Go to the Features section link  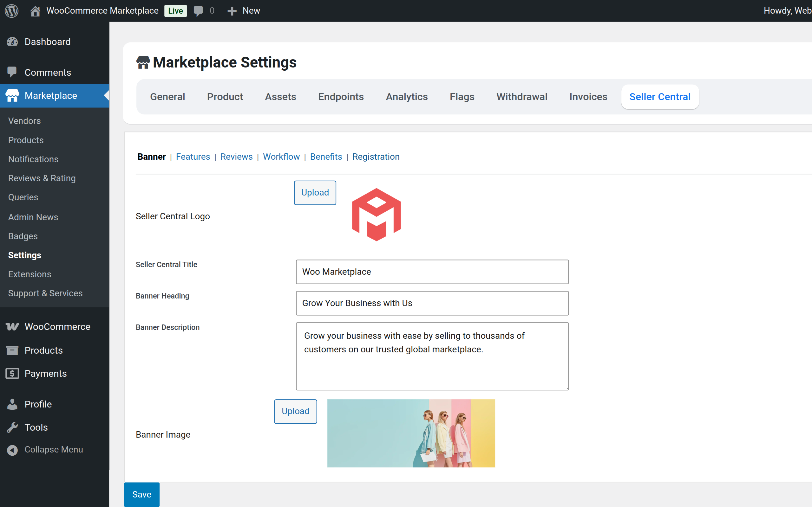click(x=193, y=157)
